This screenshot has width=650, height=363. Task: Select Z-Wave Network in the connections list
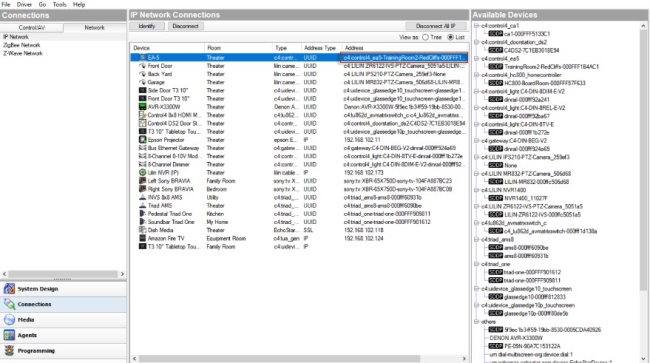(x=23, y=53)
